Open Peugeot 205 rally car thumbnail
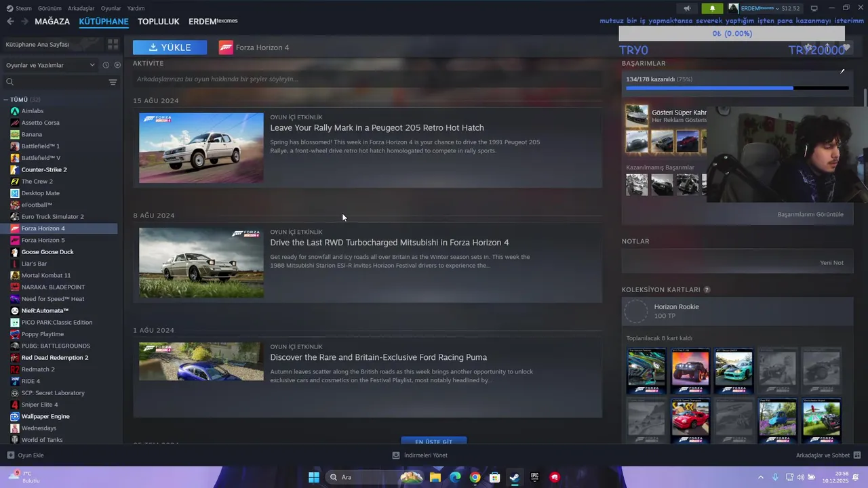Viewport: 868px width, 488px height. pos(201,148)
